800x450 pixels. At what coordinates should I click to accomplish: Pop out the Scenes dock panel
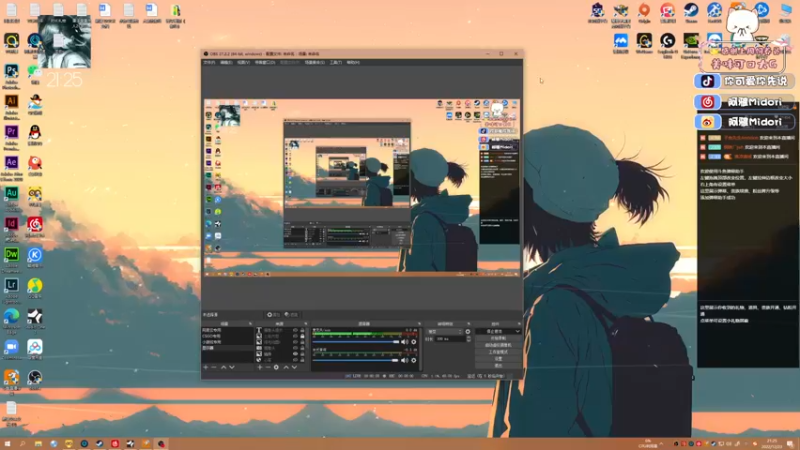(251, 324)
